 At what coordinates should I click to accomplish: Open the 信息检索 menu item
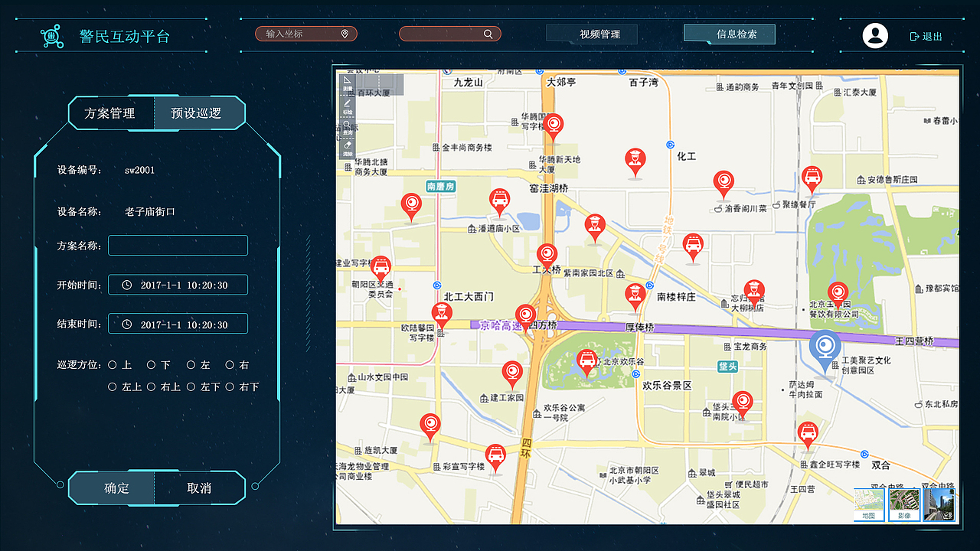coord(729,34)
